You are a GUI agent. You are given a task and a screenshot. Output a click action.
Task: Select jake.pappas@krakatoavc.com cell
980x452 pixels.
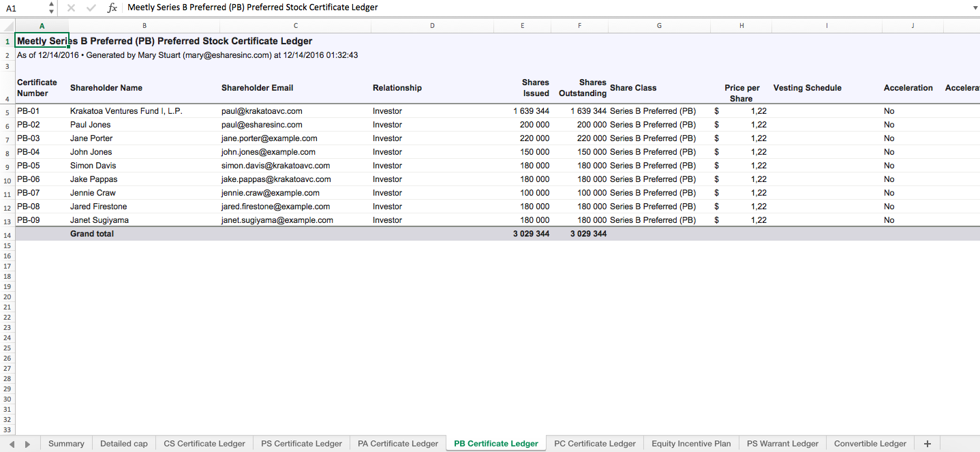click(295, 179)
